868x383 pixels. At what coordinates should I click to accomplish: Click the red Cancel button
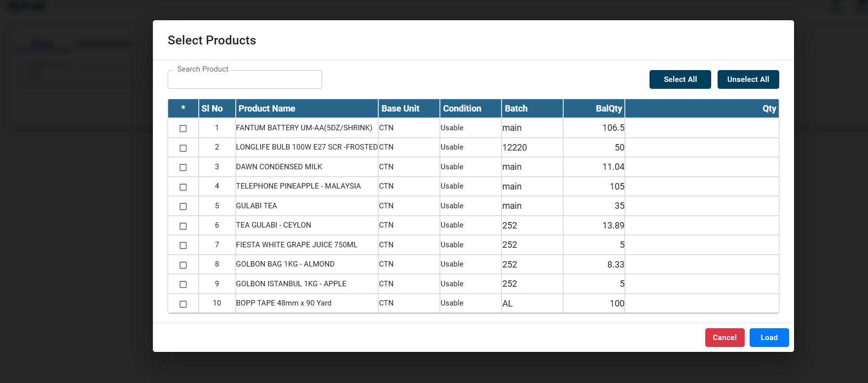click(724, 338)
